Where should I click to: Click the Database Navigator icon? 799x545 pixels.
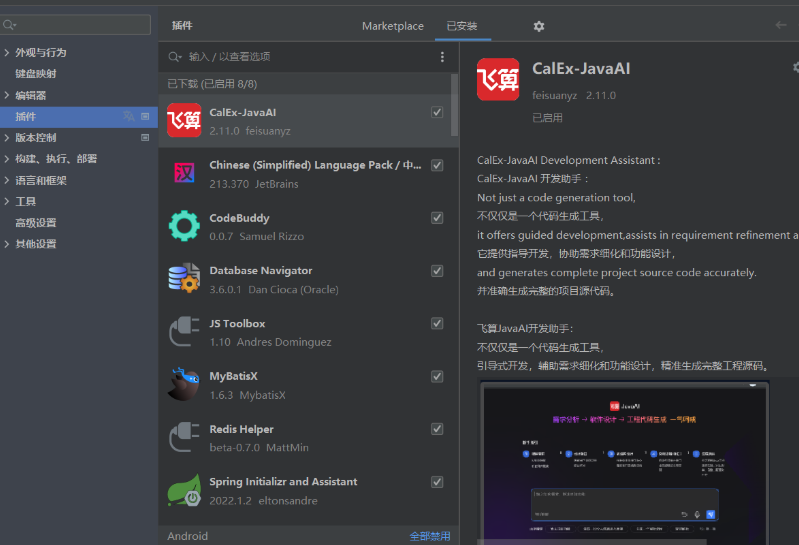click(184, 278)
